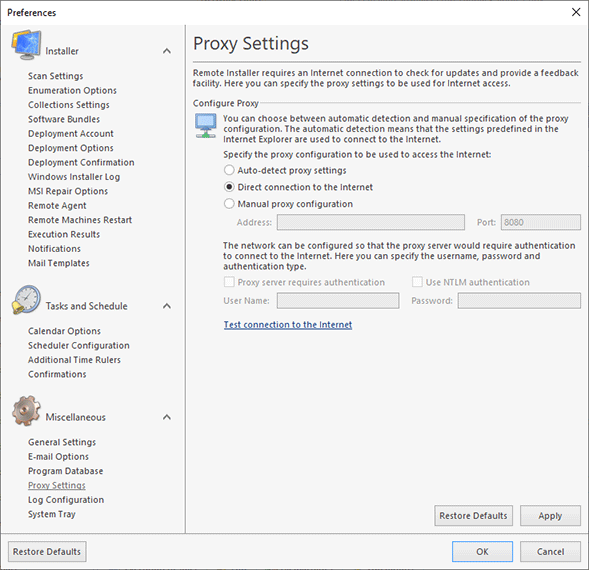Open Log Configuration page
Screen dimensions: 589x570
[x=66, y=500]
